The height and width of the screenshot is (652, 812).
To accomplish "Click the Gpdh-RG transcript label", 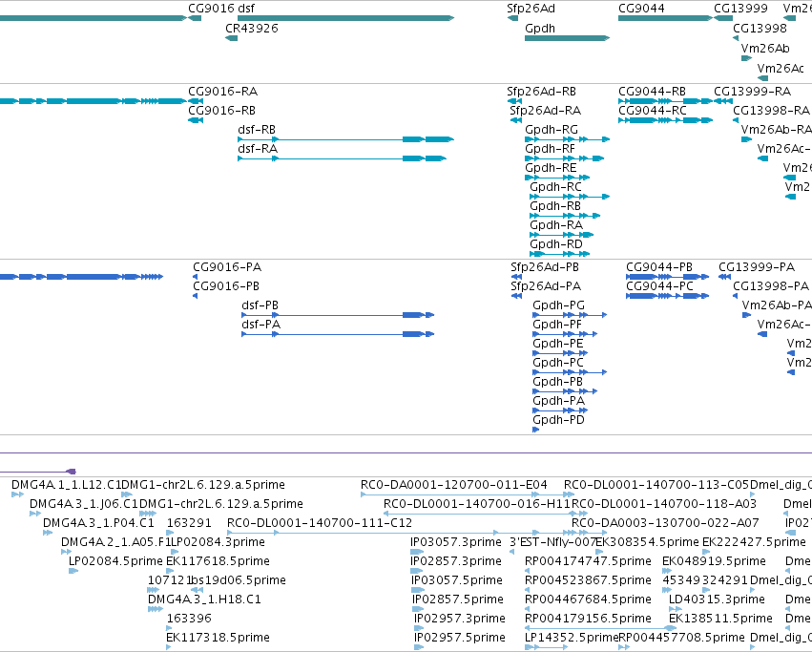I will point(551,130).
